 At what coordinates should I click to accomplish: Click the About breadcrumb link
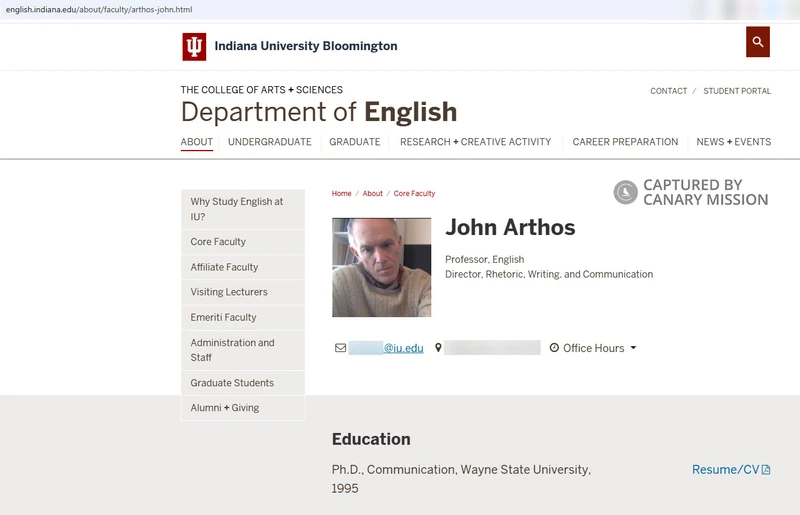(x=372, y=193)
